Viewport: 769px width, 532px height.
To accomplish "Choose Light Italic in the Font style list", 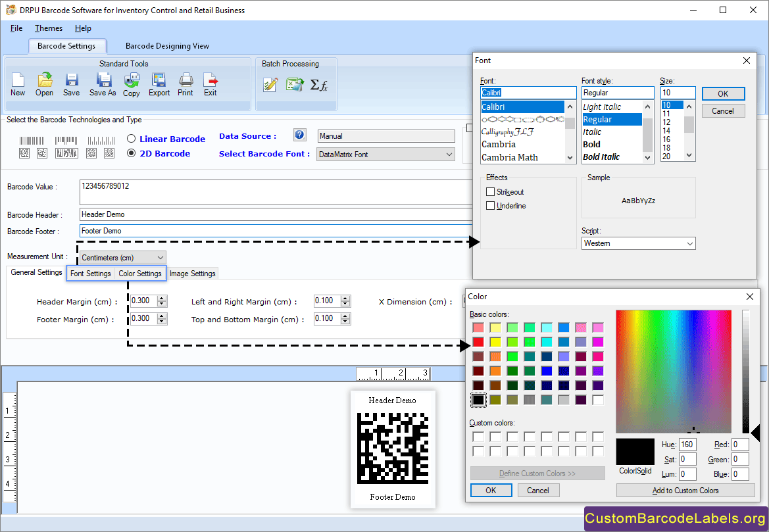I will coord(603,107).
